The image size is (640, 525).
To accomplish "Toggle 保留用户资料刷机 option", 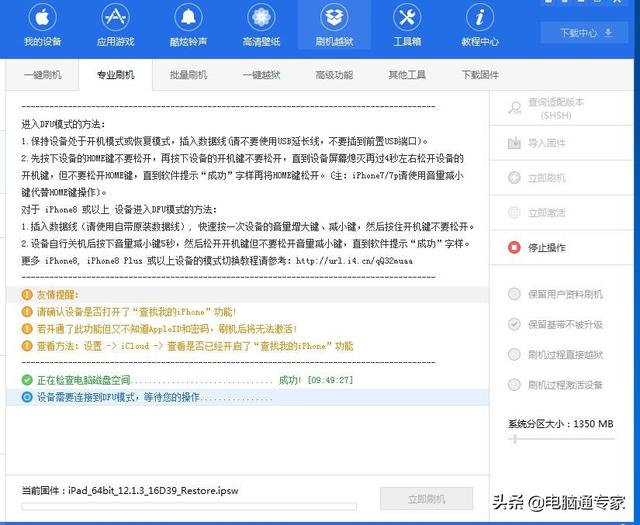I will (x=514, y=294).
